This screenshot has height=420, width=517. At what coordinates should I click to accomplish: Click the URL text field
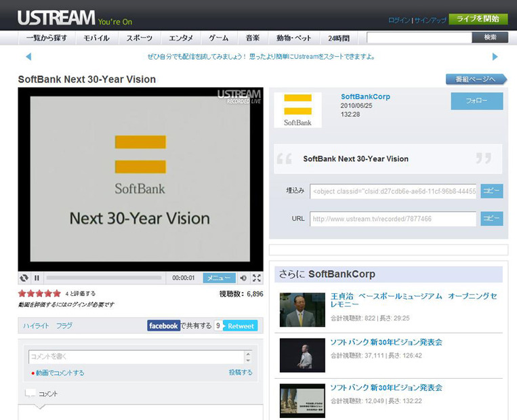[x=393, y=219]
